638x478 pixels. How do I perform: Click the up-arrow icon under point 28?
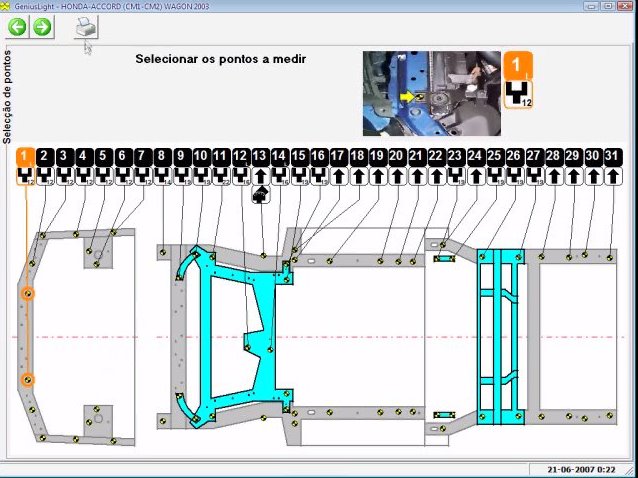[554, 177]
